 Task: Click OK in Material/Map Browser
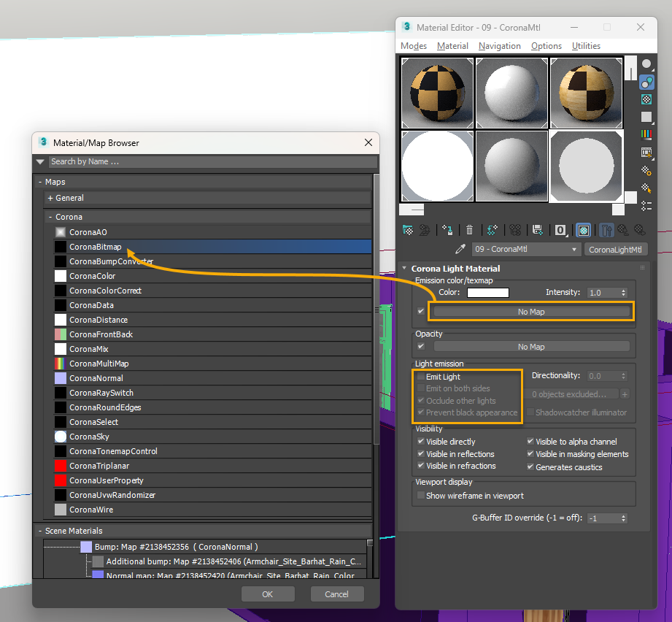tap(268, 594)
